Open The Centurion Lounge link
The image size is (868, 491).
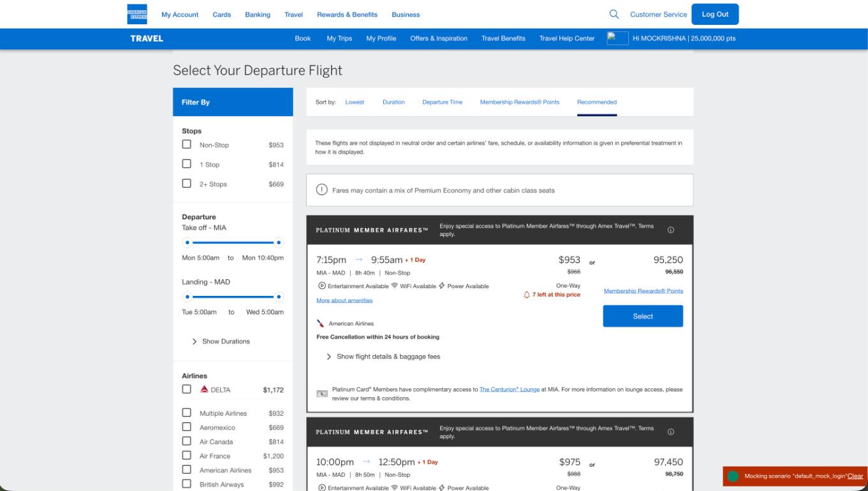coord(510,389)
